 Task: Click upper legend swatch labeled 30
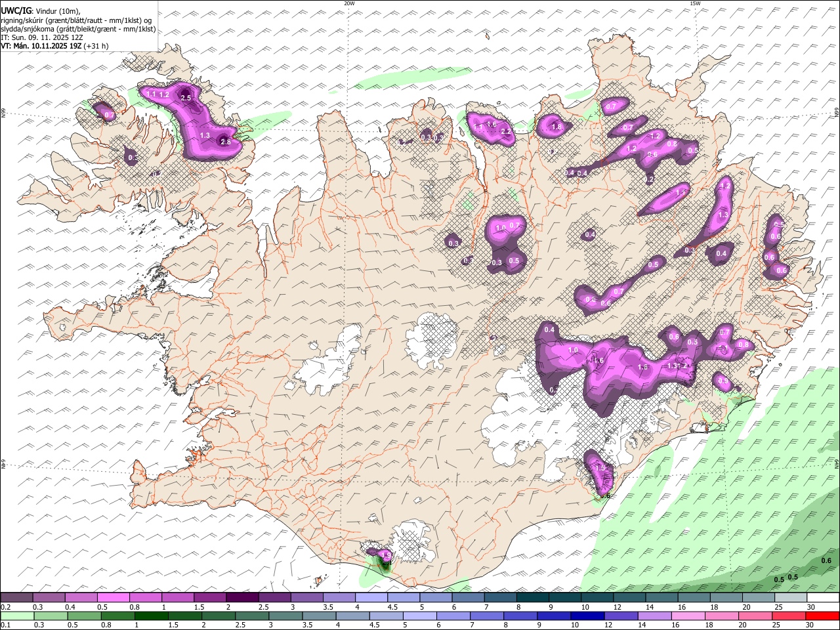pos(822,598)
